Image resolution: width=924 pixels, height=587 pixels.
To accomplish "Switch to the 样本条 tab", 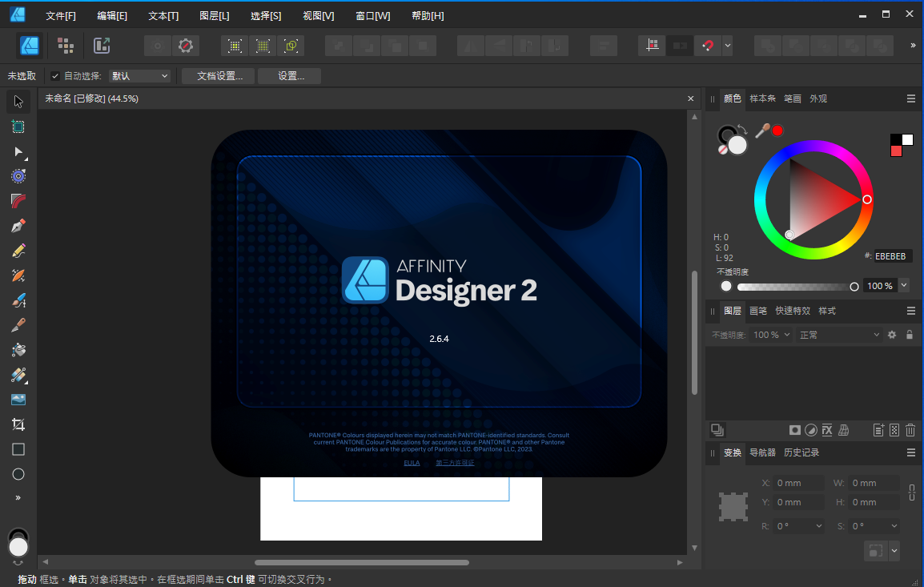I will tap(762, 99).
